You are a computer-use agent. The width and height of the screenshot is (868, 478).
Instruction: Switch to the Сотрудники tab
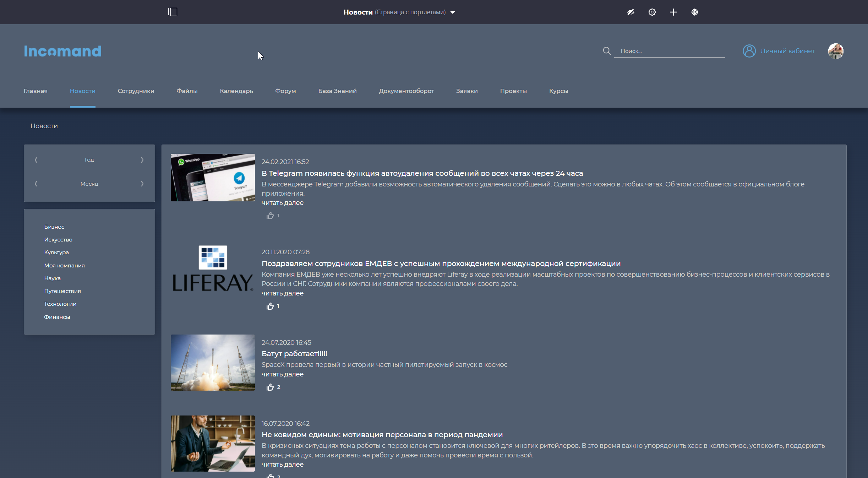(136, 91)
